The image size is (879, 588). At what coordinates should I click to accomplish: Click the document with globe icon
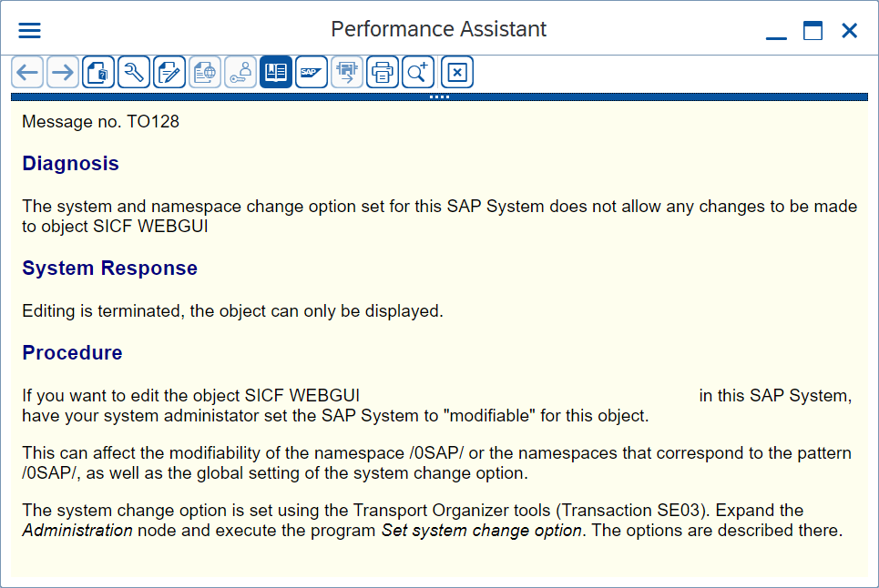[x=205, y=72]
